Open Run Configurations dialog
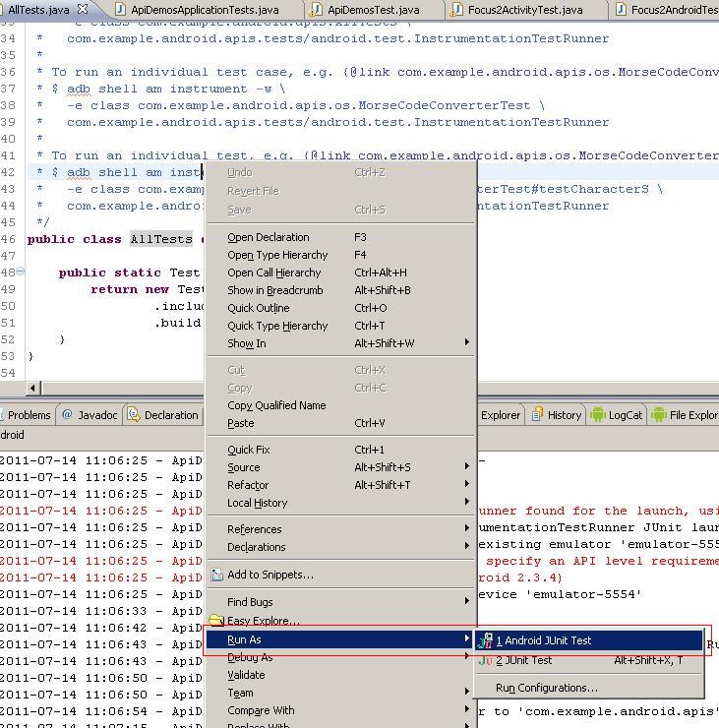719x728 pixels. pyautogui.click(x=546, y=688)
